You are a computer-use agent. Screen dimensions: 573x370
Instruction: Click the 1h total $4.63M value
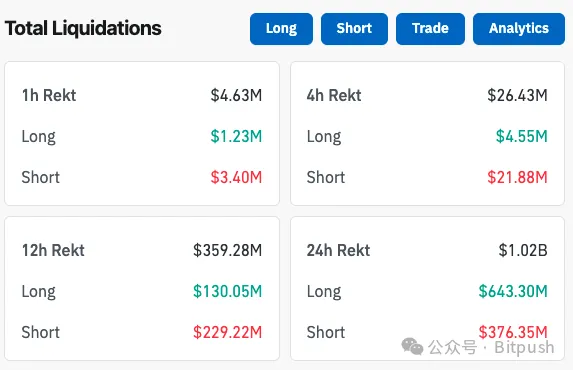tap(236, 95)
